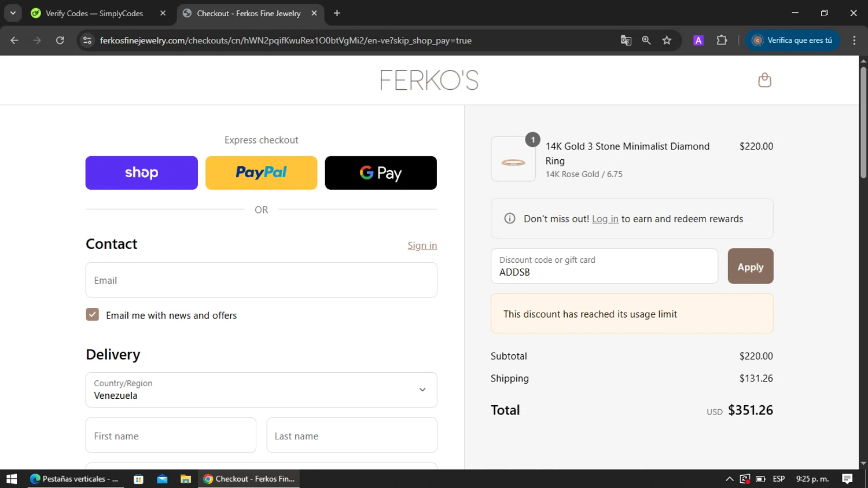Open the zoom magnifier icon

pos(646,41)
